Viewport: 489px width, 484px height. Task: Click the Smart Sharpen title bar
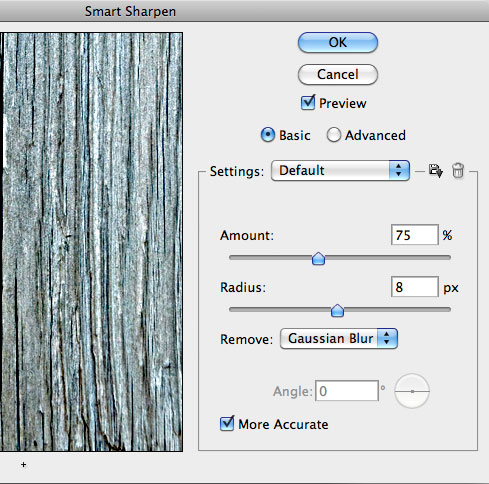244,11
